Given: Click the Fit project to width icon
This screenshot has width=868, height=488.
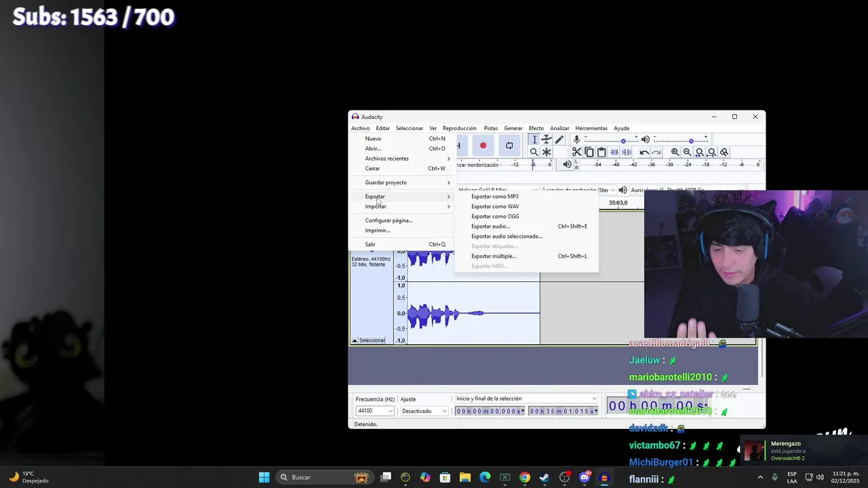Looking at the screenshot, I should point(711,152).
